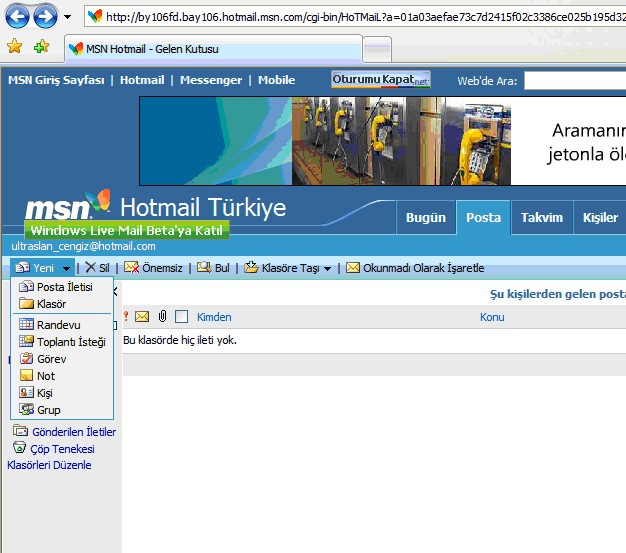Click the Gönderilen İletiler folder icon
This screenshot has height=553, width=626.
[x=20, y=431]
